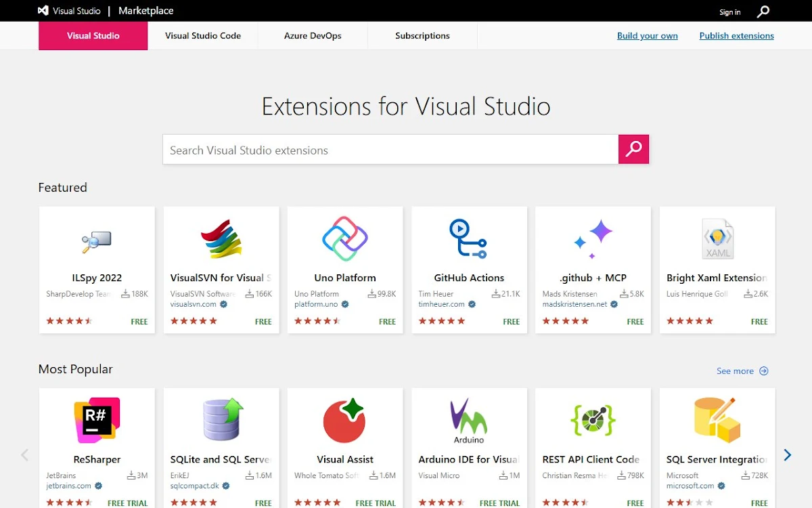Open the Bright Xaml Extensions icon
The image size is (812, 508).
[x=717, y=239]
